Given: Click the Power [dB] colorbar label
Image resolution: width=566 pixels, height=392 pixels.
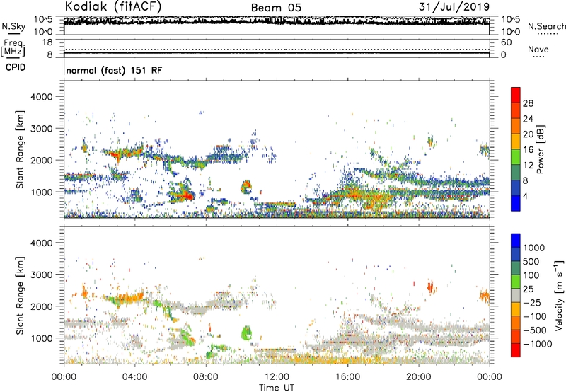Looking at the screenshot, I should click(540, 149).
